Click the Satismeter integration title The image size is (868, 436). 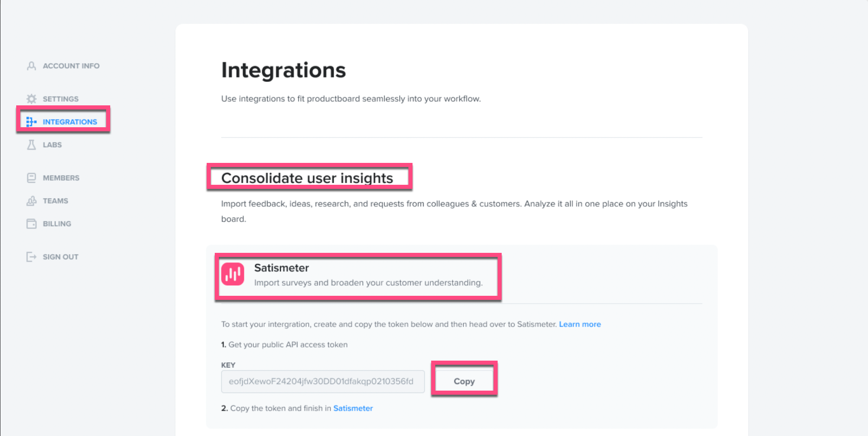[x=281, y=267]
